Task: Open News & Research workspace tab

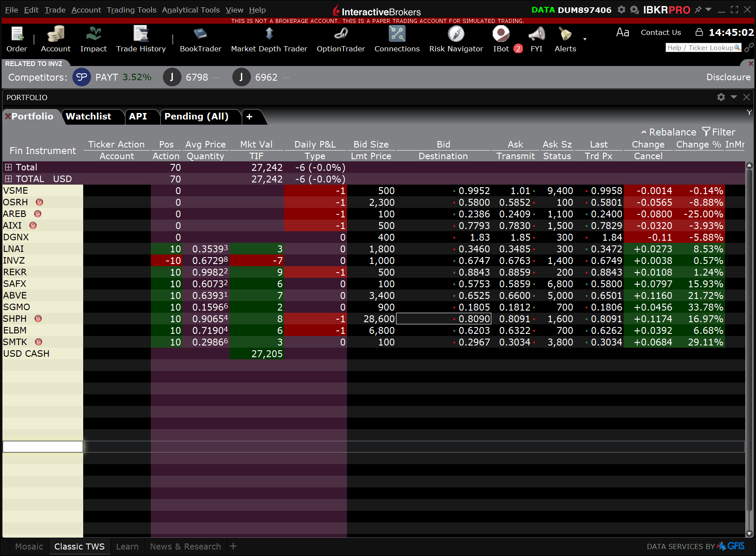Action: (185, 547)
